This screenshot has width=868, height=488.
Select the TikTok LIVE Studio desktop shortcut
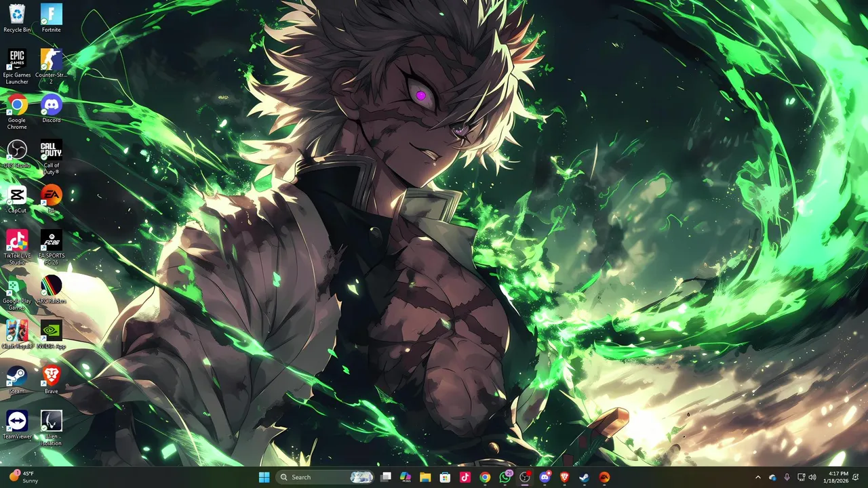pyautogui.click(x=17, y=247)
